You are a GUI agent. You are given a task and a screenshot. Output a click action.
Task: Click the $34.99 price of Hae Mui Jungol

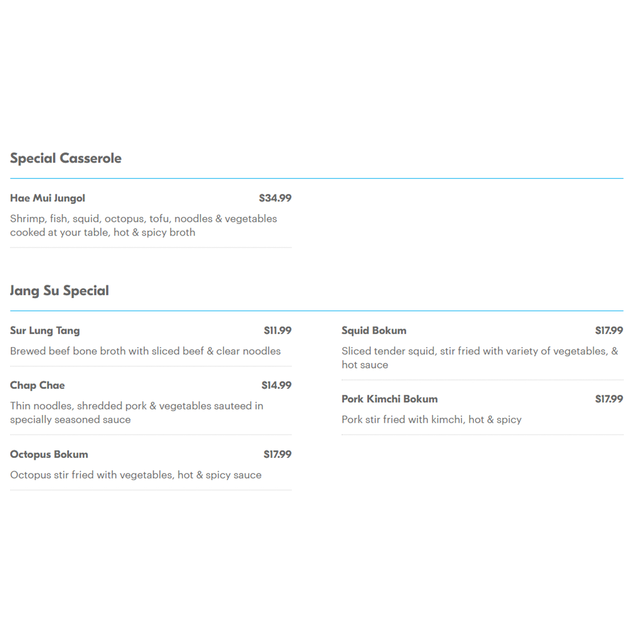tap(275, 199)
